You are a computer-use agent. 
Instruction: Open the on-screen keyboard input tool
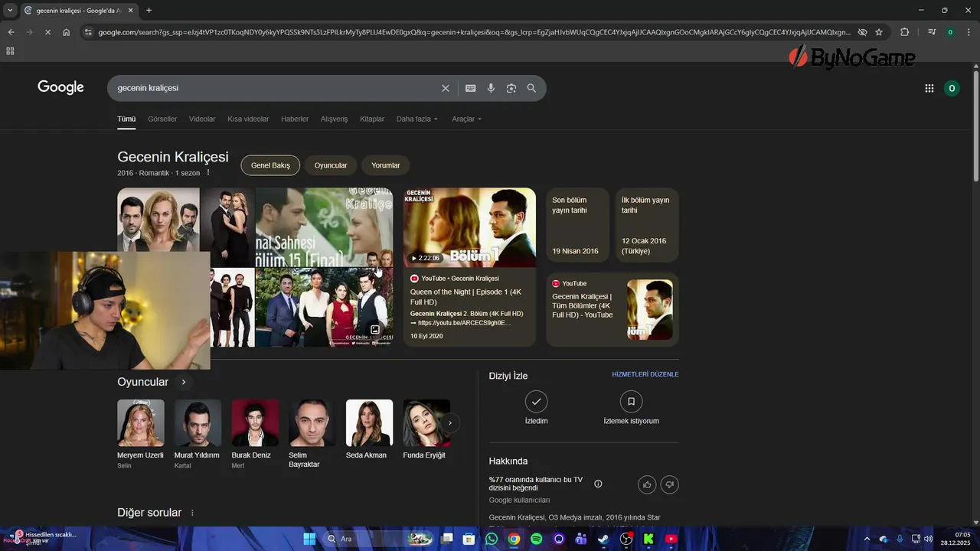click(470, 88)
